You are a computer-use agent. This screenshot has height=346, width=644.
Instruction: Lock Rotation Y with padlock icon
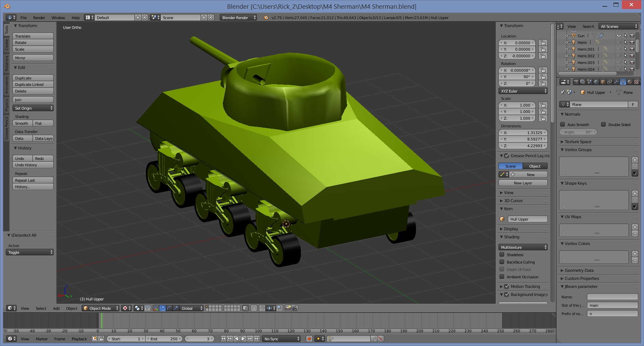pyautogui.click(x=543, y=77)
